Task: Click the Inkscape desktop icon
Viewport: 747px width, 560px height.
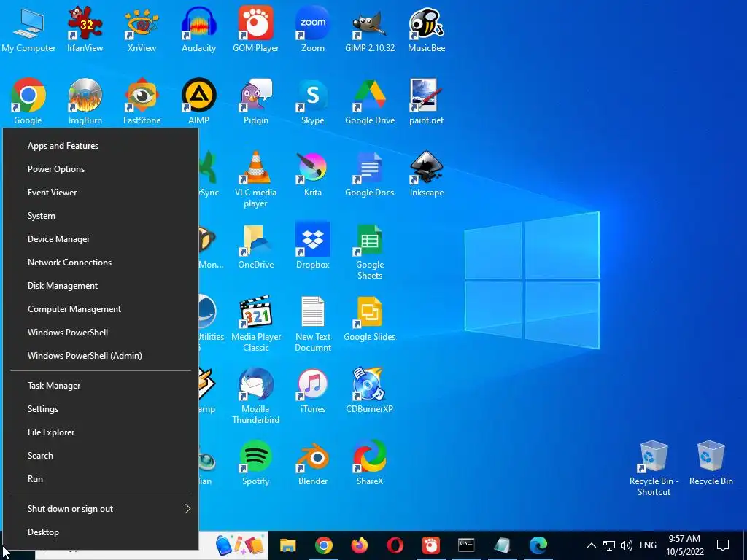Action: (426, 174)
